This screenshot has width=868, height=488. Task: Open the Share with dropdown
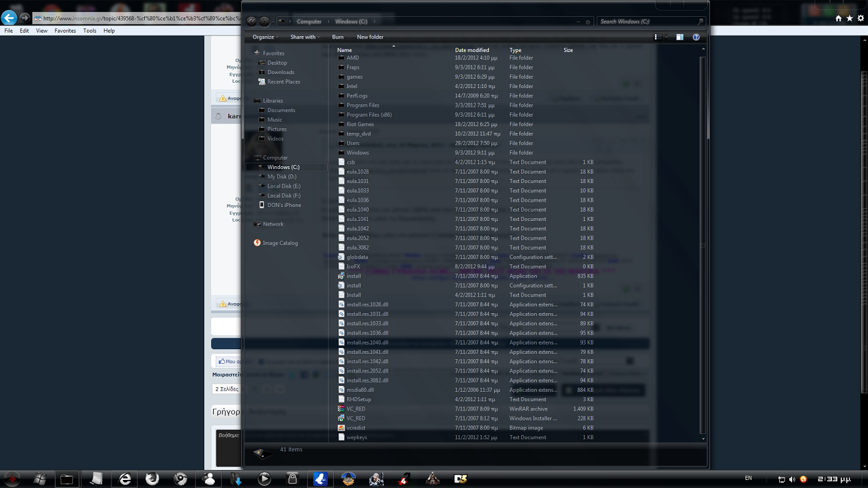304,37
